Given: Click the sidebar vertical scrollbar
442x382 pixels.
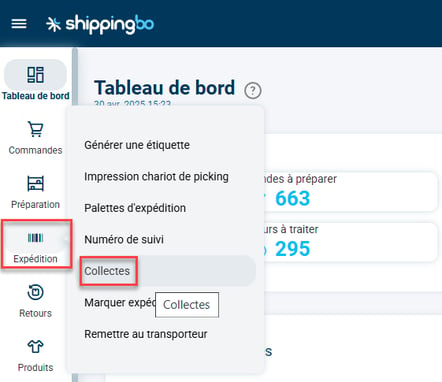Looking at the screenshot, I should [75, 213].
